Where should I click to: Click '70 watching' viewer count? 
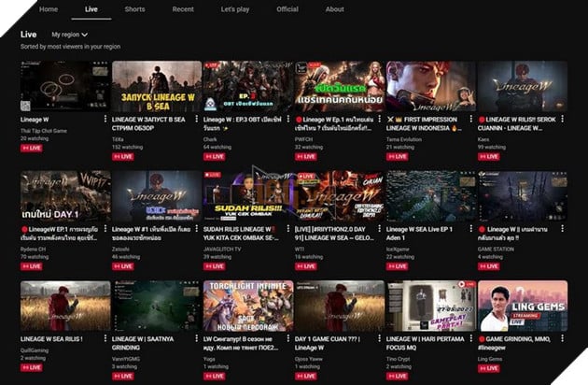coord(35,257)
